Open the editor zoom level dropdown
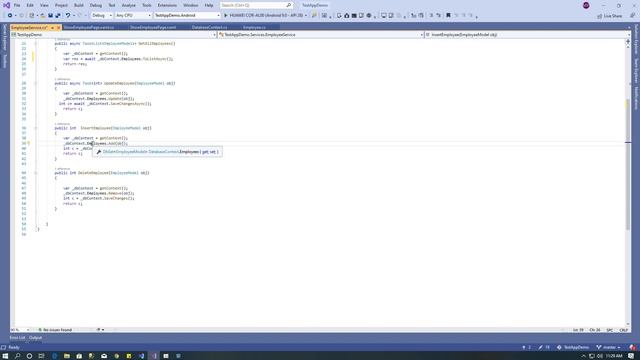The height and width of the screenshot is (360, 640). (x=20, y=330)
